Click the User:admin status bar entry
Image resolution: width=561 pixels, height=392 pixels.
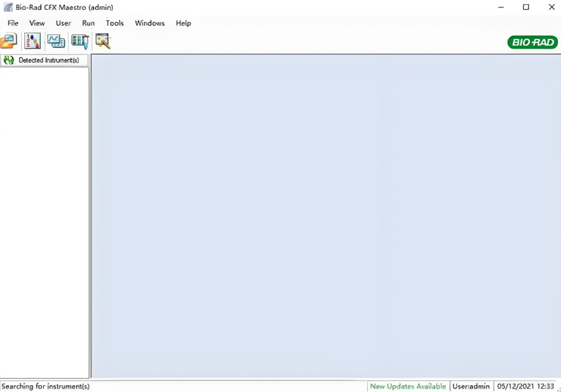coord(471,387)
